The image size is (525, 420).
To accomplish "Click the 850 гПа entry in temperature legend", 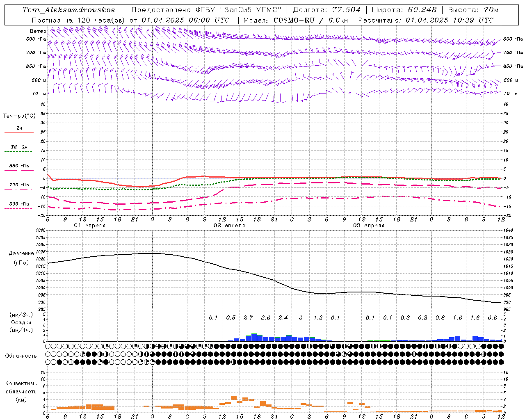I will 19,166.
